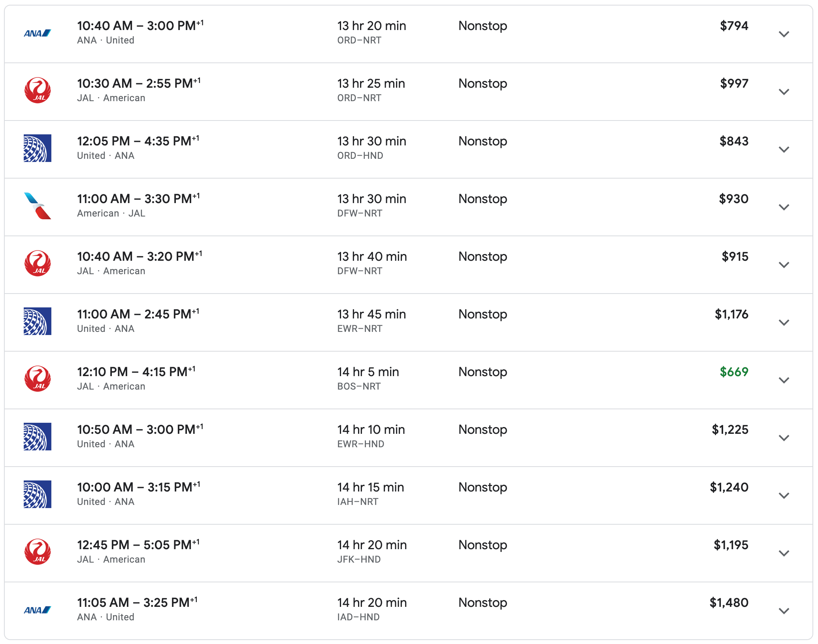Select the 10:50 AM – 3:00 PM United flight
This screenshot has height=644, width=818.
pyautogui.click(x=140, y=429)
